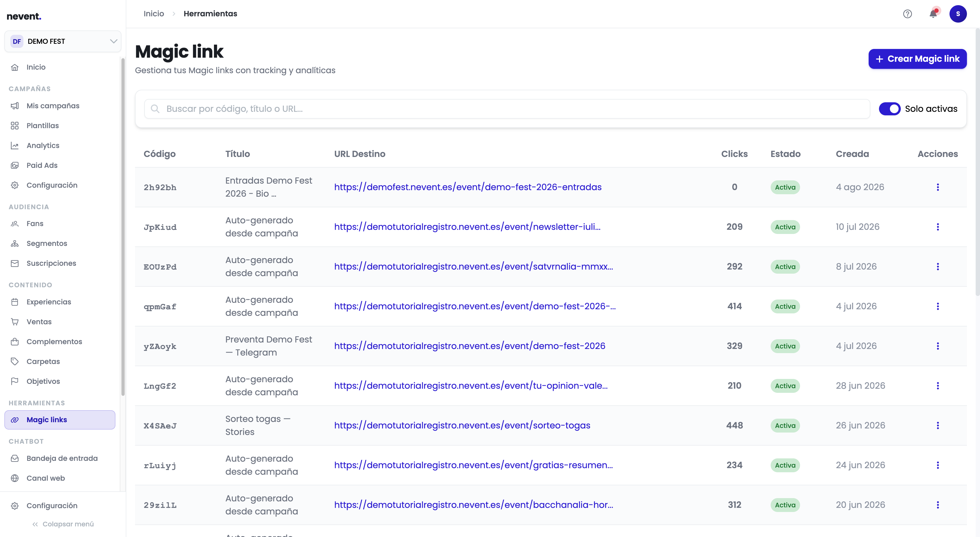Image resolution: width=980 pixels, height=537 pixels.
Task: Click the Objetivos flag icon
Action: (x=15, y=381)
